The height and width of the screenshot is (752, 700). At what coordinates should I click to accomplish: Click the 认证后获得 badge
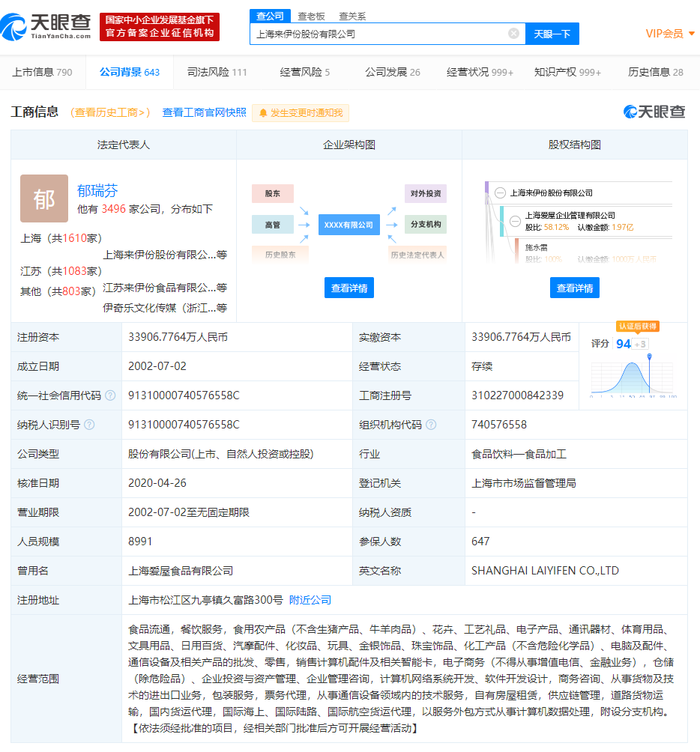click(638, 326)
